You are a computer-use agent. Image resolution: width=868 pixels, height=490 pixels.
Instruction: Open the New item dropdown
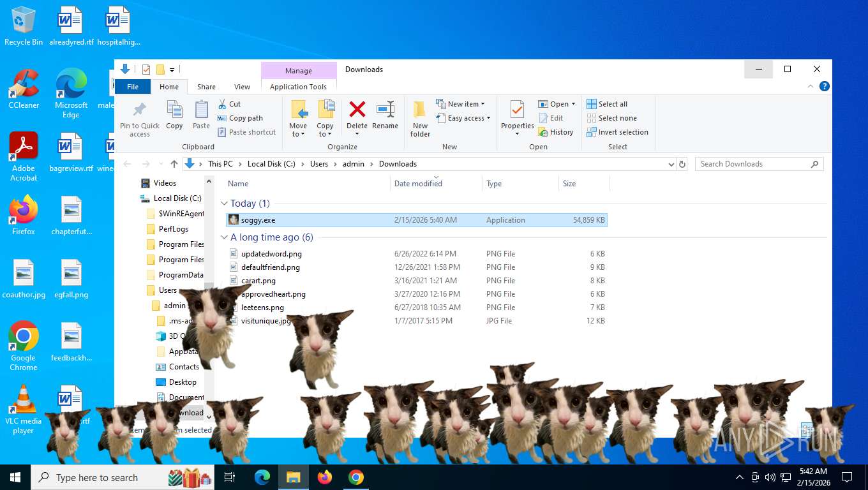pos(461,104)
